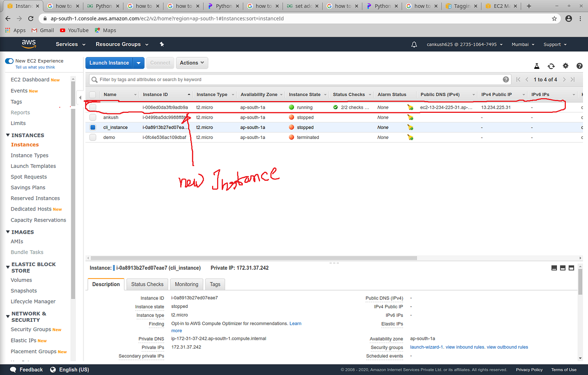
Task: Refresh the instances list
Action: (551, 66)
